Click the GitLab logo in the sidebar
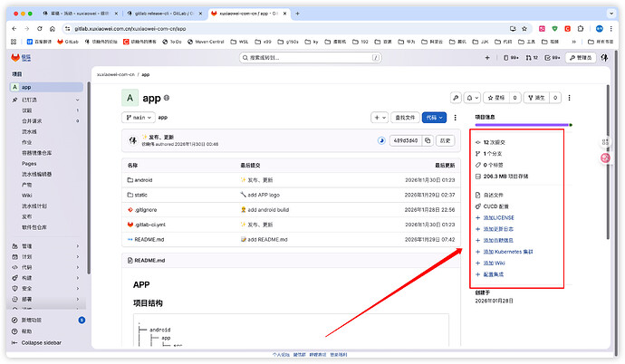The width and height of the screenshot is (625, 364). [x=15, y=58]
